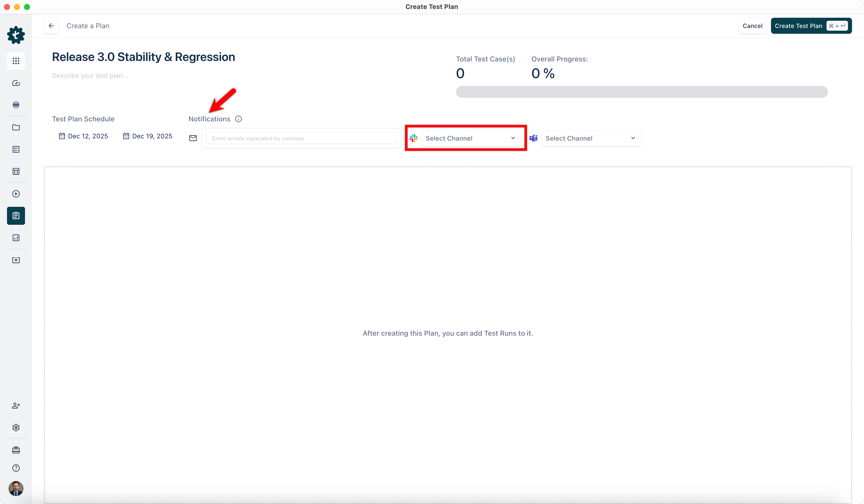Image resolution: width=864 pixels, height=504 pixels.
Task: Click the info icon beside Notifications
Action: pyautogui.click(x=238, y=119)
